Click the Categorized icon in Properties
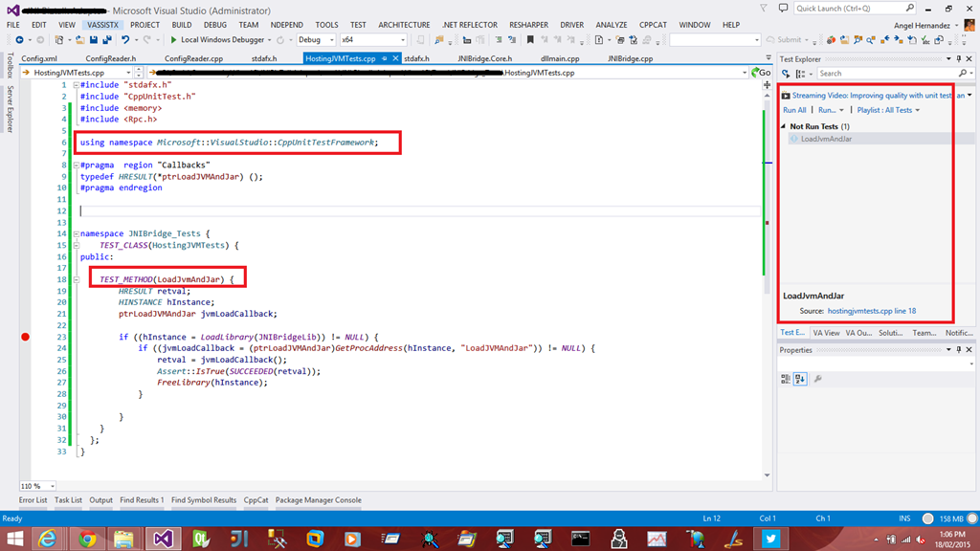 (x=786, y=379)
